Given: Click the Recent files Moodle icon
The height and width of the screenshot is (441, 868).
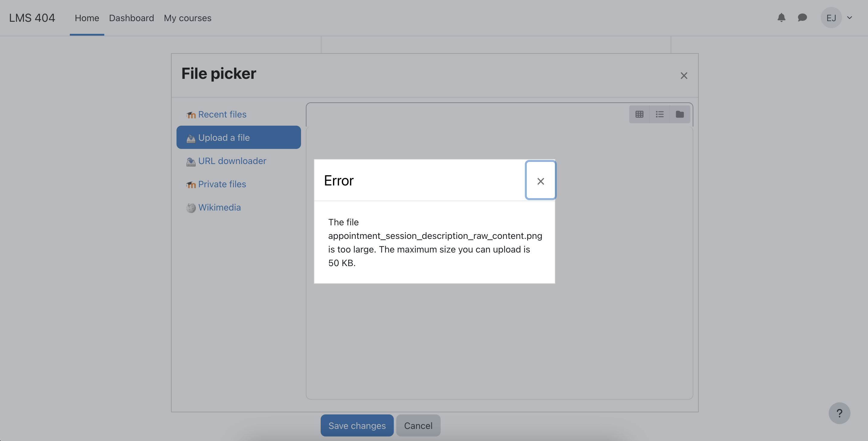Looking at the screenshot, I should click(191, 115).
